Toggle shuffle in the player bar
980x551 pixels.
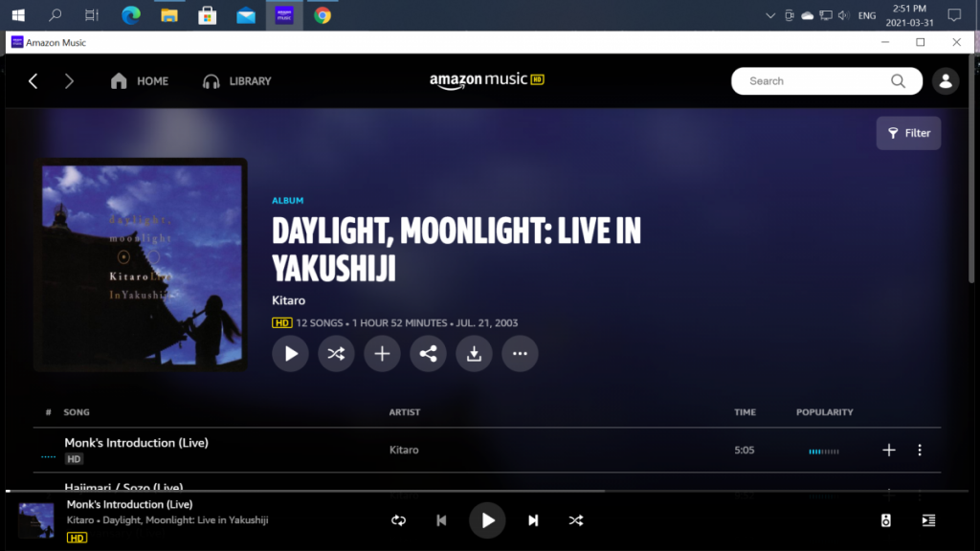[576, 520]
